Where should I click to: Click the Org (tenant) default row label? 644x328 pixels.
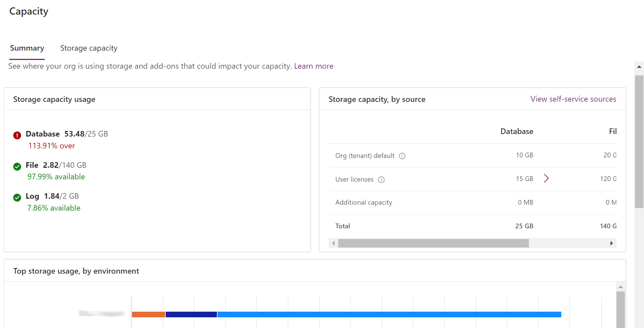(x=365, y=156)
